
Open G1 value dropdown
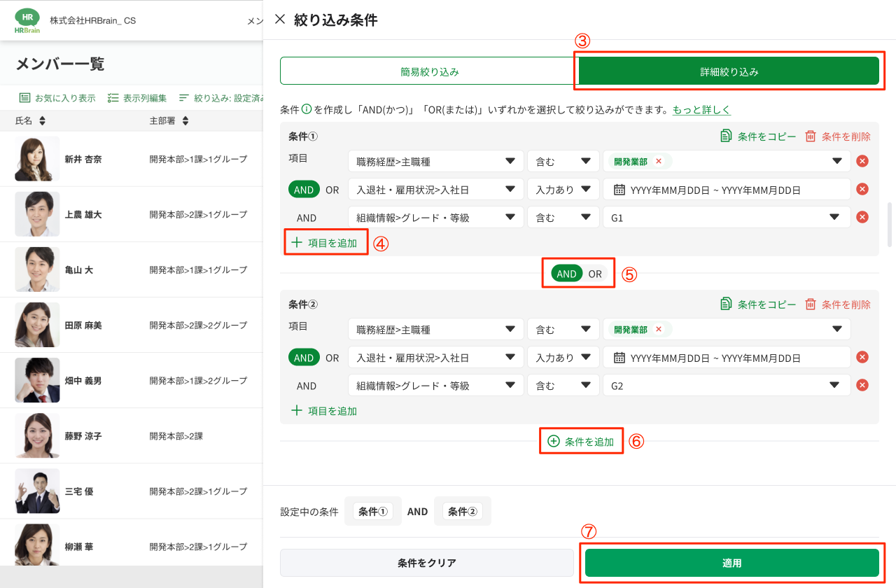[x=727, y=217]
